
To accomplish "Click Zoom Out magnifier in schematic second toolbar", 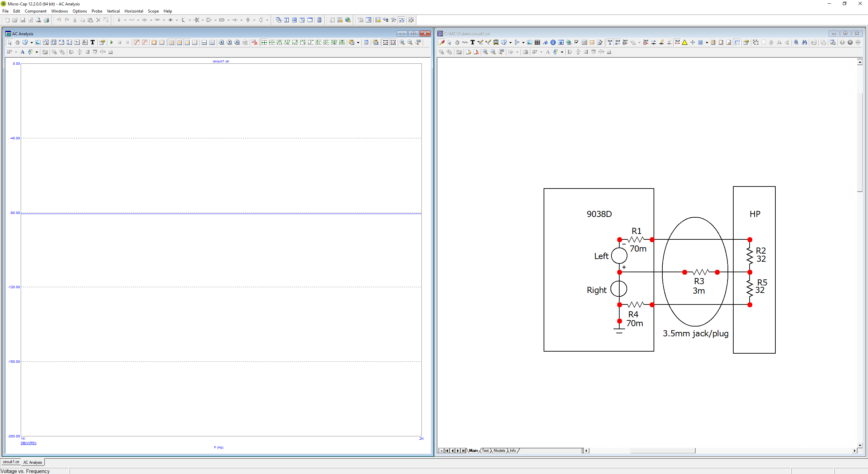I will tap(493, 52).
